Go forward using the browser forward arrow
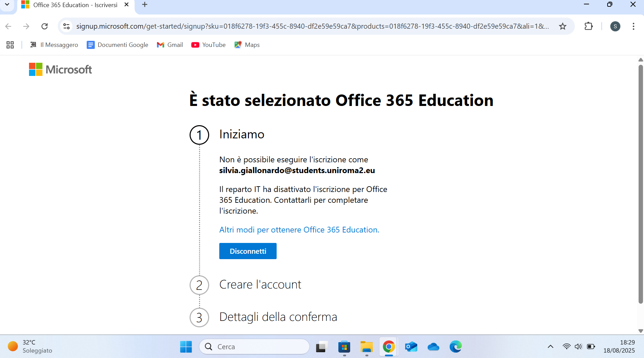 tap(26, 26)
